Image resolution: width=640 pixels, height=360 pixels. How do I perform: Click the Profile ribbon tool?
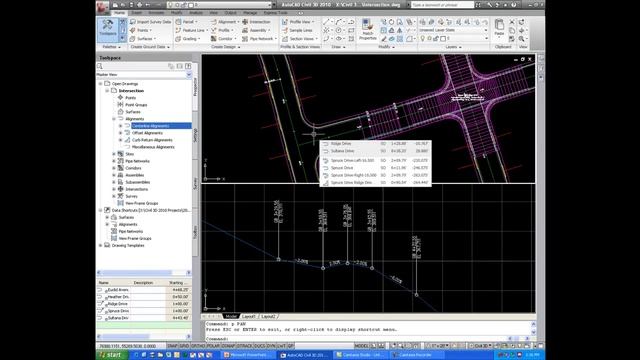pos(222,30)
